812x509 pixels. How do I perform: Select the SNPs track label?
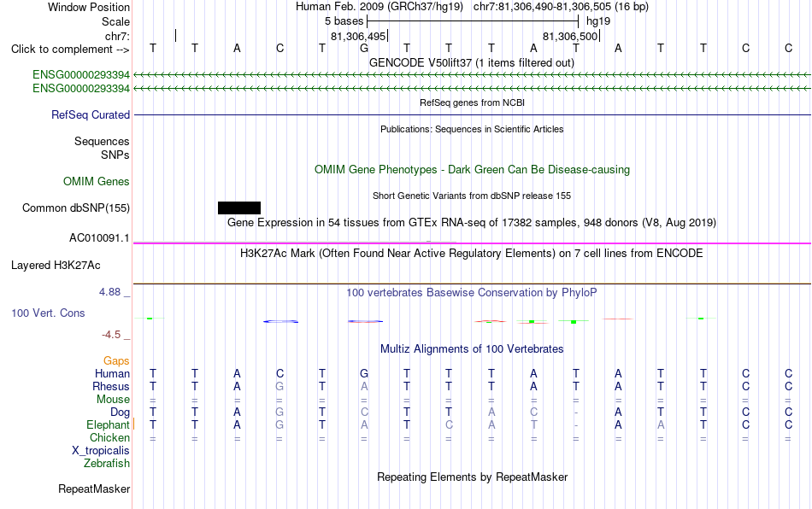pyautogui.click(x=115, y=155)
